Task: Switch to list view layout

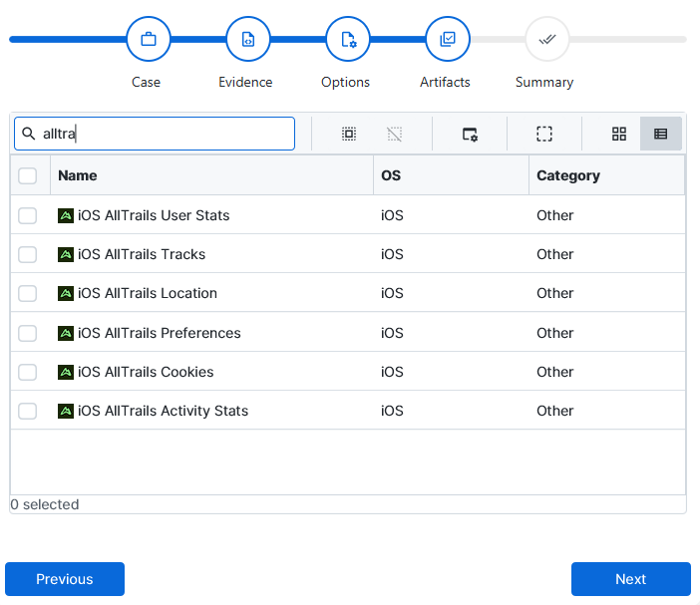Action: click(660, 134)
